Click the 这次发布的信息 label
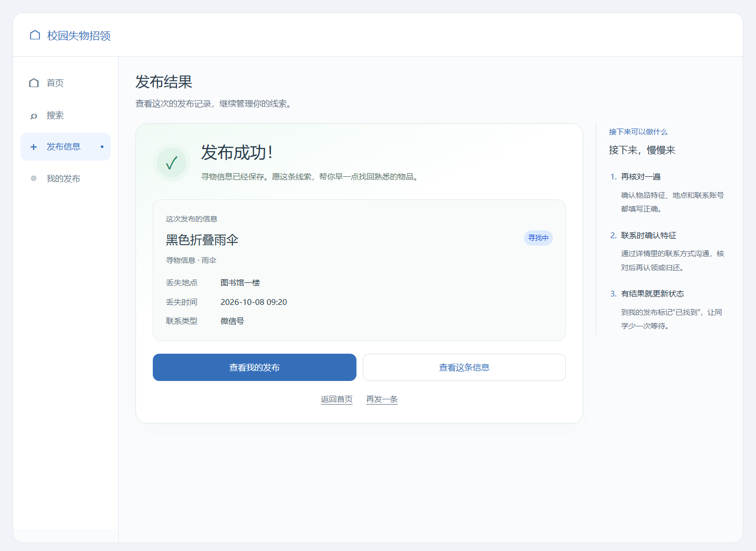This screenshot has height=551, width=756. tap(192, 219)
